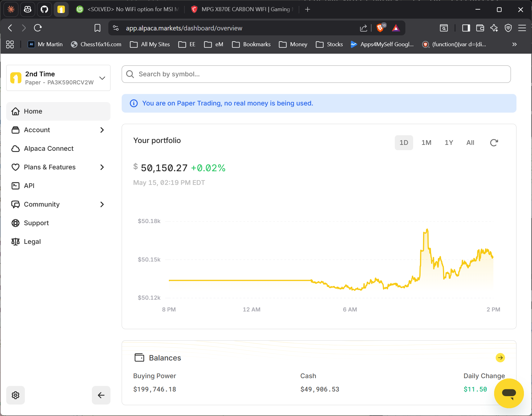Image resolution: width=532 pixels, height=416 pixels.
Task: Show more bookmarks overflow
Action: (x=514, y=44)
